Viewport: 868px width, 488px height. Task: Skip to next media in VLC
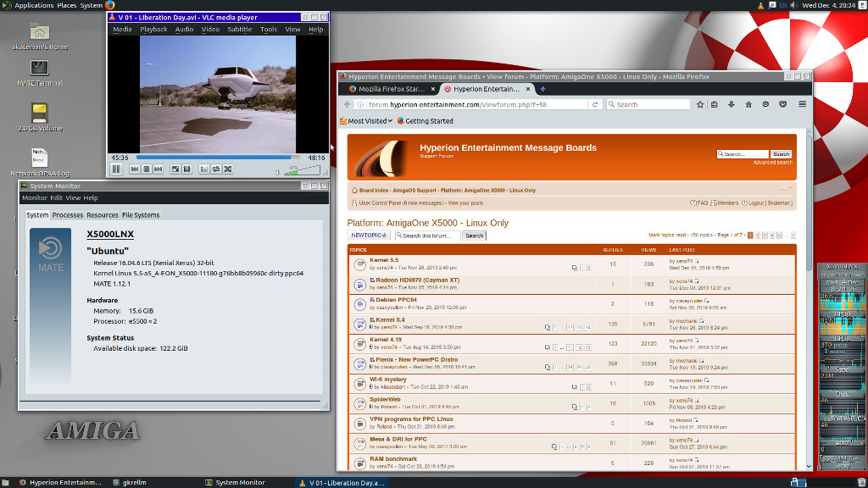point(159,169)
